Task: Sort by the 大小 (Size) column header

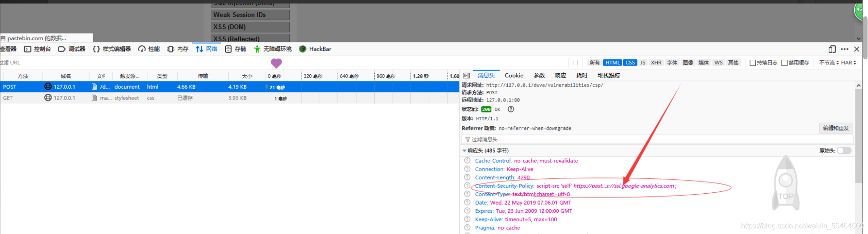Action: point(247,76)
